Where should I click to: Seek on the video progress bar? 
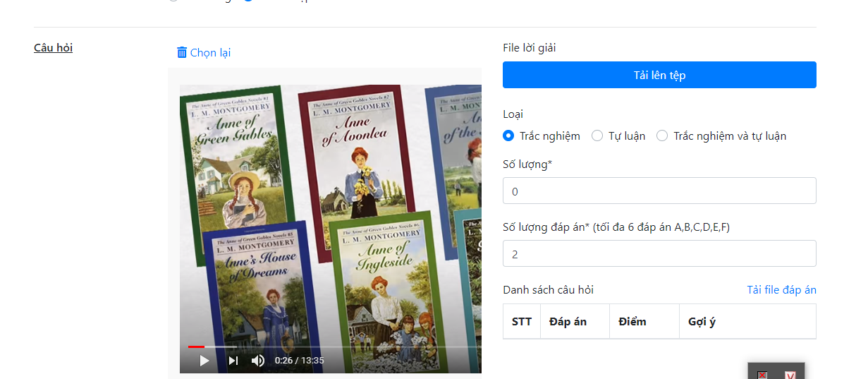click(x=335, y=347)
